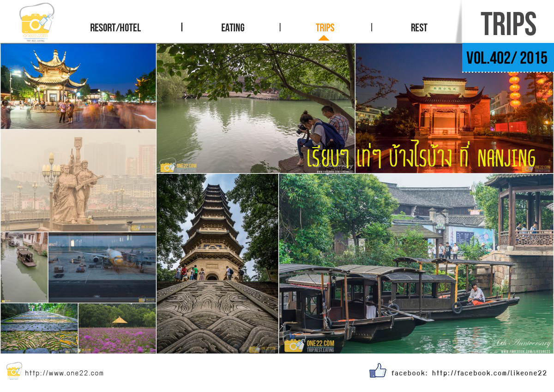Select the tall pagoda tower photo
The height and width of the screenshot is (392, 554).
pos(217,263)
